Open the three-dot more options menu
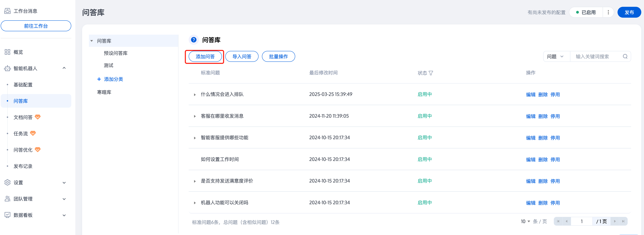This screenshot has width=644, height=235. coord(608,12)
